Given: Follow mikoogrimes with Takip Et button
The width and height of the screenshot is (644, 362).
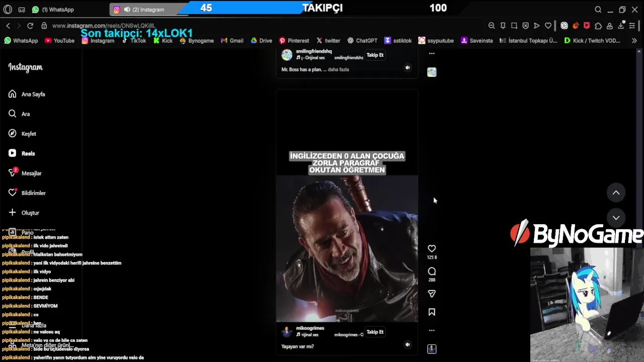Looking at the screenshot, I should coord(375,332).
